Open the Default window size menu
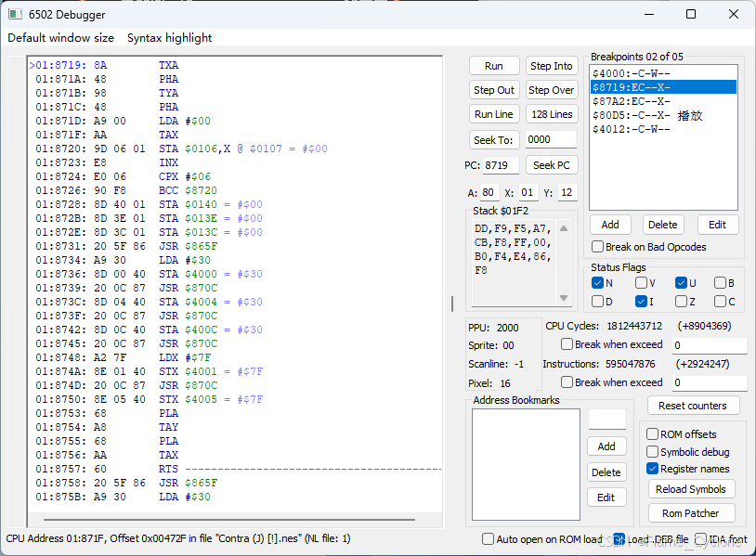This screenshot has width=756, height=556. click(60, 37)
